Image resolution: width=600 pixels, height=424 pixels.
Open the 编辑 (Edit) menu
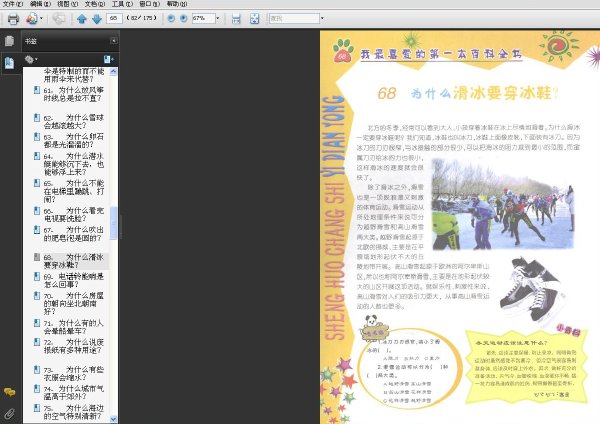tap(41, 4)
